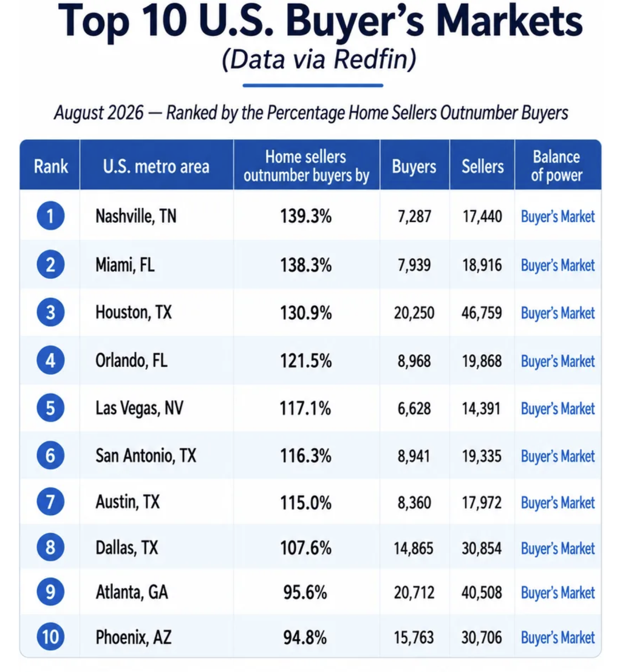
Task: Open Buyer's Market link in Phoenix row
Action: point(558,637)
